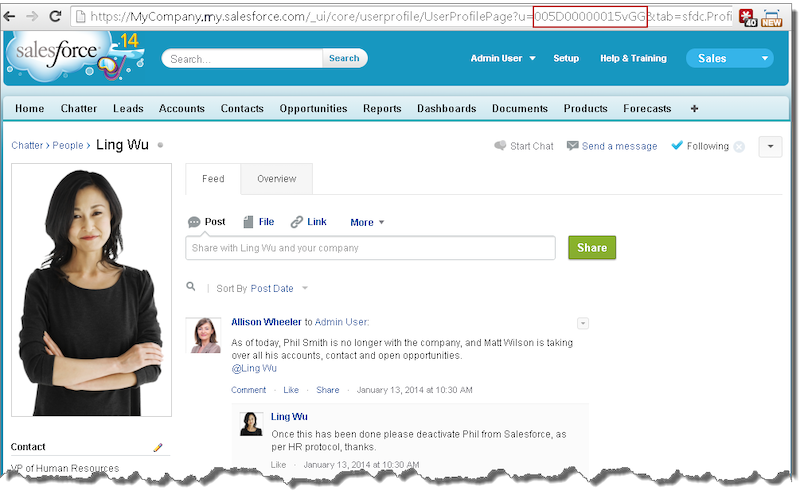Click the Search button in header
Viewport: 800px width, 502px height.
point(344,58)
